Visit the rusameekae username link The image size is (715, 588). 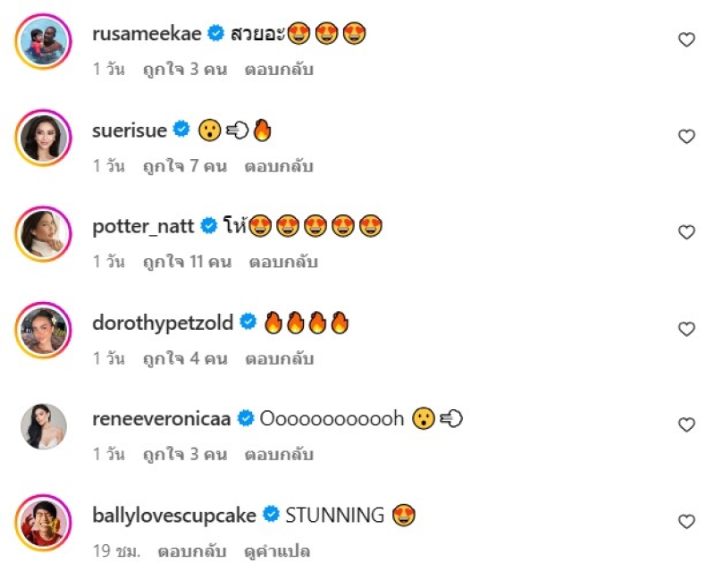click(147, 34)
